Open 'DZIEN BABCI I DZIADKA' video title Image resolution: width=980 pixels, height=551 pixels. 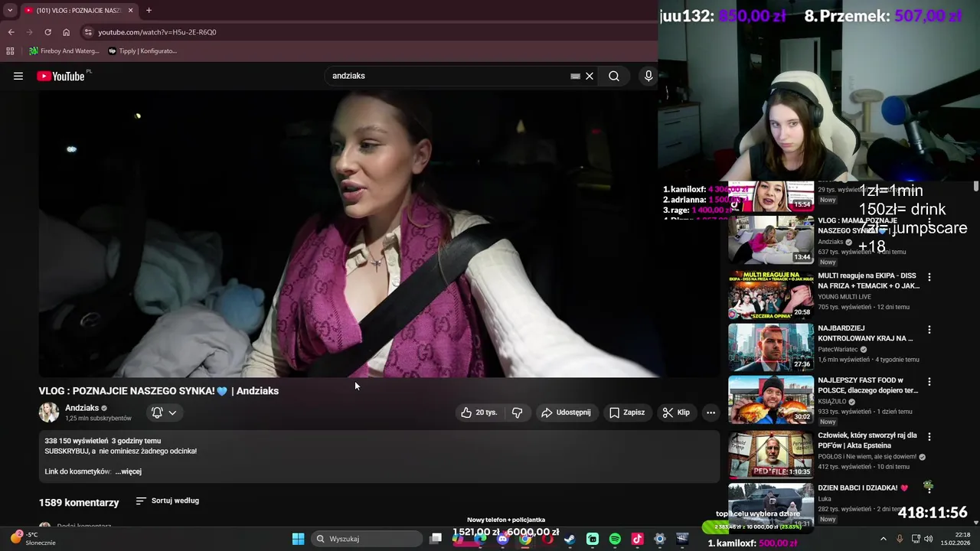(x=863, y=487)
